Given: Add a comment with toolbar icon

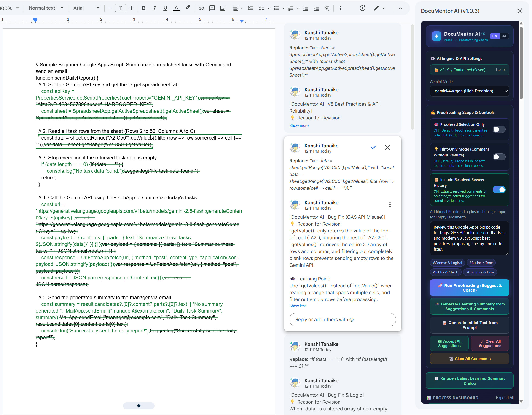Looking at the screenshot, I should point(212,8).
